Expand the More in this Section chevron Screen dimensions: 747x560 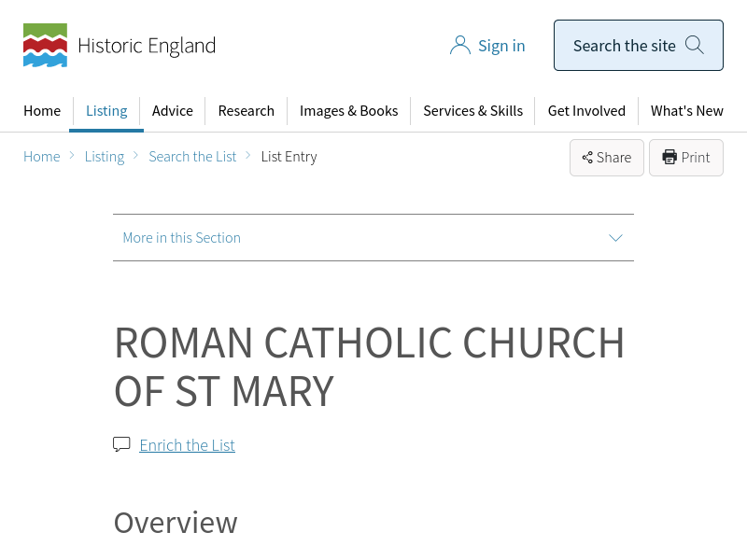click(x=615, y=238)
